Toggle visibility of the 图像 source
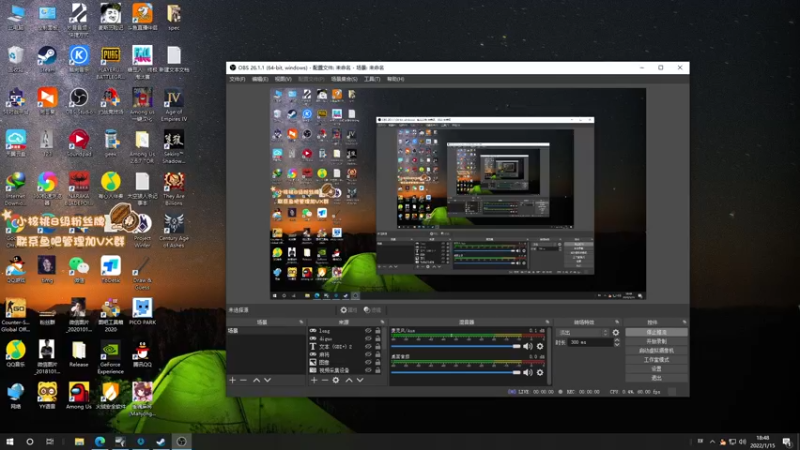The width and height of the screenshot is (800, 450). pos(368,362)
